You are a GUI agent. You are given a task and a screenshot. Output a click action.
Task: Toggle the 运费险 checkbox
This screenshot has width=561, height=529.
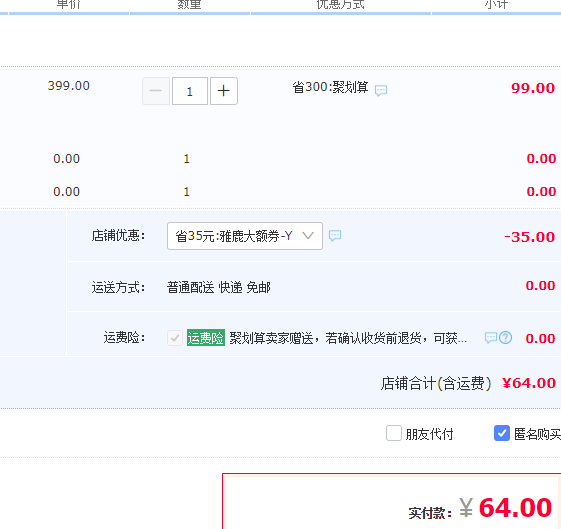click(175, 338)
